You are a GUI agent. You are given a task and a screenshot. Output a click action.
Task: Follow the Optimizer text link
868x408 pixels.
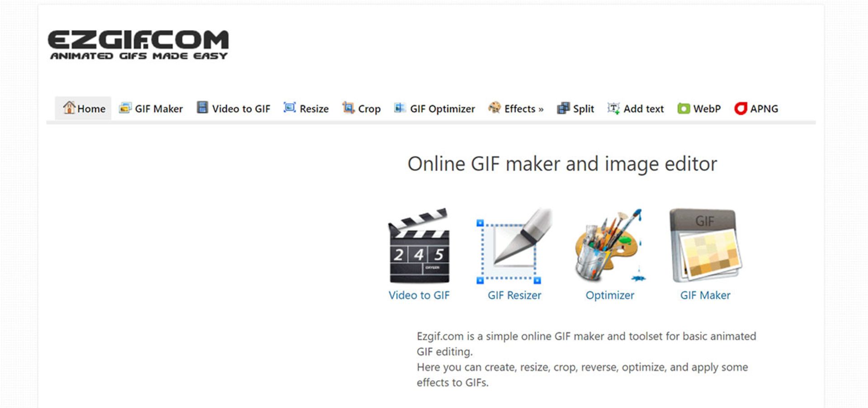click(609, 295)
